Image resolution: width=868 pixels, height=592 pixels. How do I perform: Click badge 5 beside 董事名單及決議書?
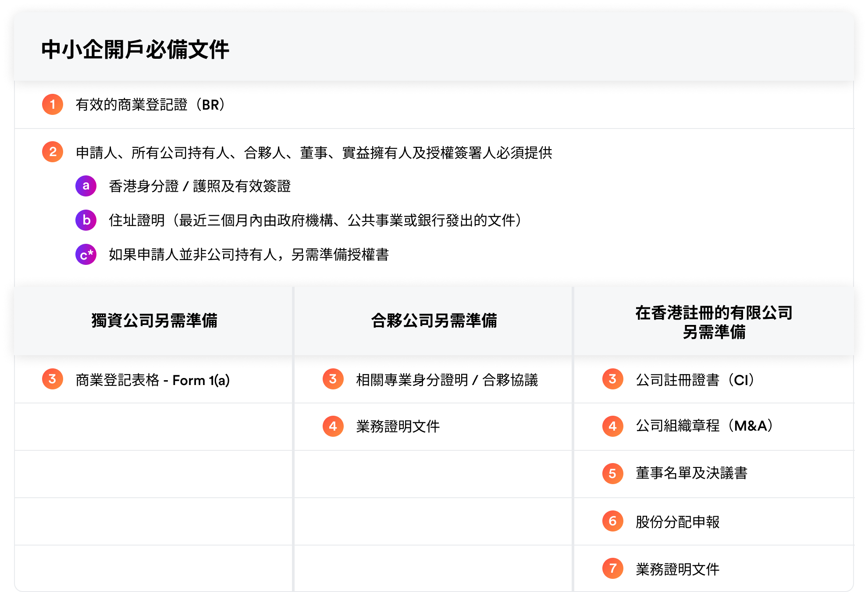pyautogui.click(x=612, y=474)
